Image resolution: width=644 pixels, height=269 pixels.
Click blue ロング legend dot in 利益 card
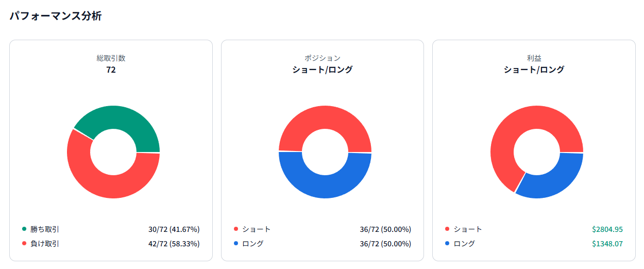[447, 243]
